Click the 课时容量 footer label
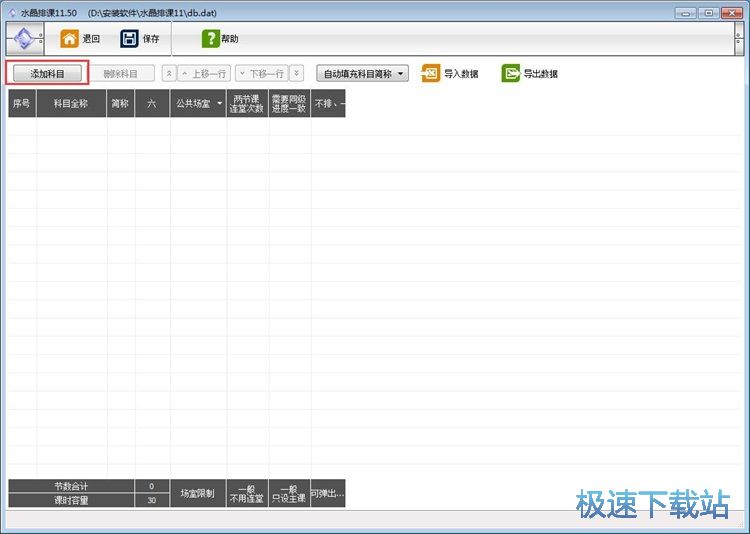The image size is (750, 534). tap(71, 501)
